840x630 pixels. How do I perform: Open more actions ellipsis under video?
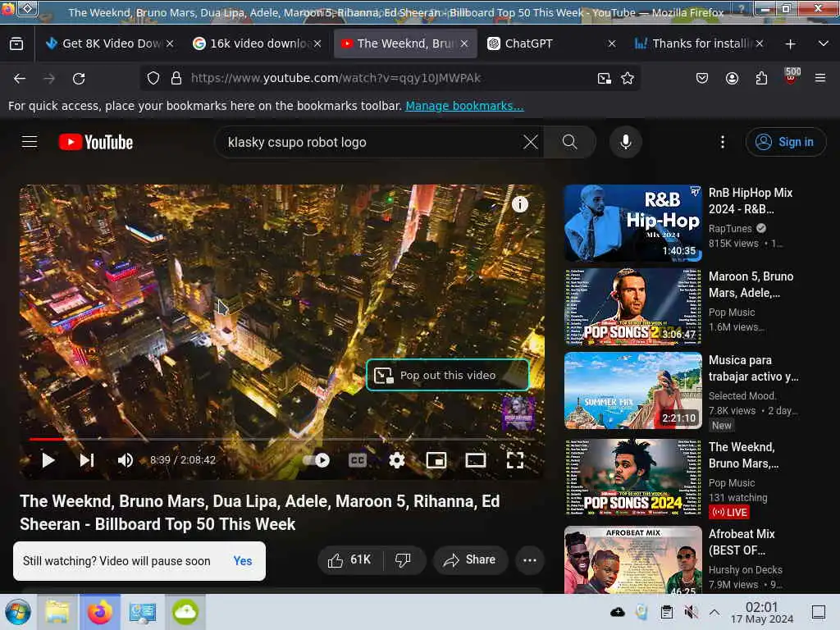click(530, 559)
